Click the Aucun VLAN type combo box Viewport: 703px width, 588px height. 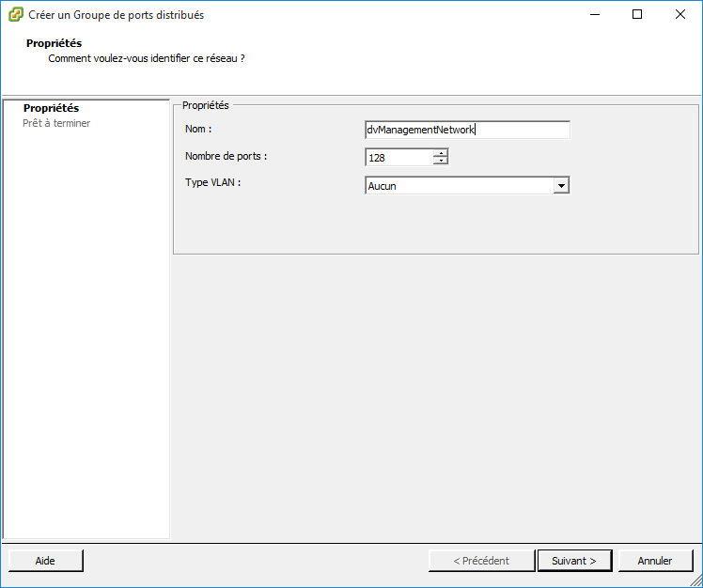pos(459,186)
